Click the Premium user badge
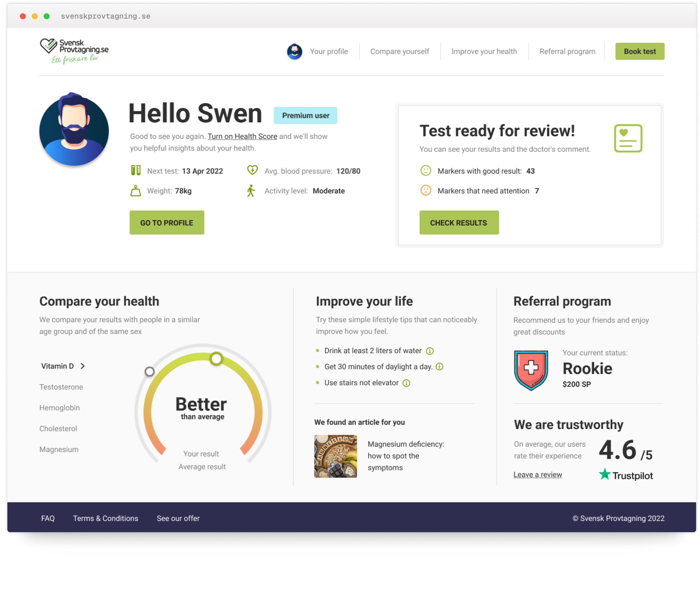 305,115
